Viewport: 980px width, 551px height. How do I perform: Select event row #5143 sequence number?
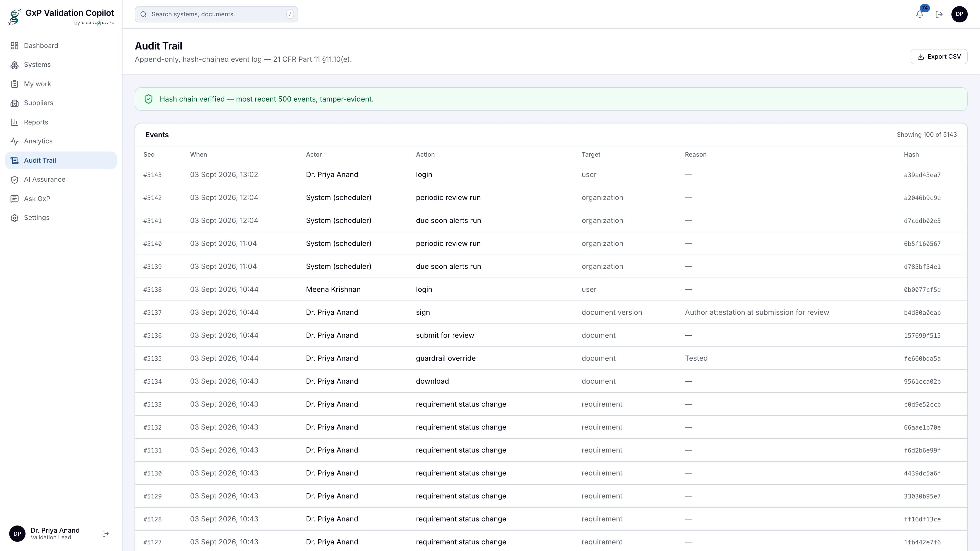coord(152,175)
